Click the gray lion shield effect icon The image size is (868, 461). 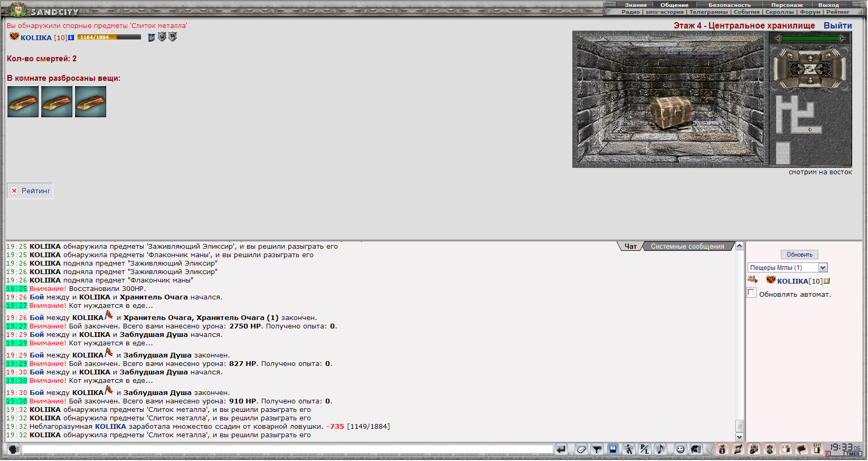[x=162, y=37]
